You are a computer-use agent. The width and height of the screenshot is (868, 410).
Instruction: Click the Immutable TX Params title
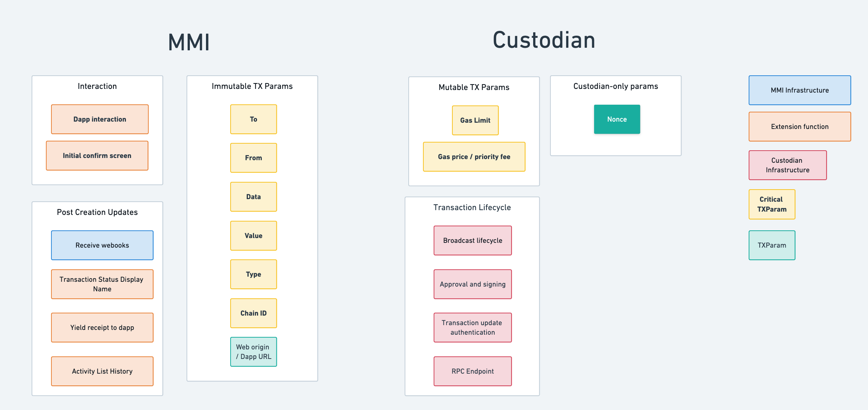252,86
